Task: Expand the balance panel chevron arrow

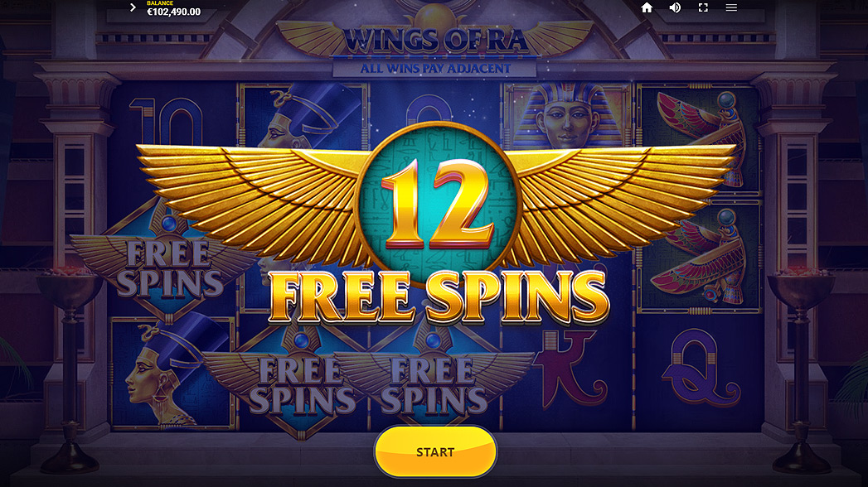Action: [x=133, y=7]
